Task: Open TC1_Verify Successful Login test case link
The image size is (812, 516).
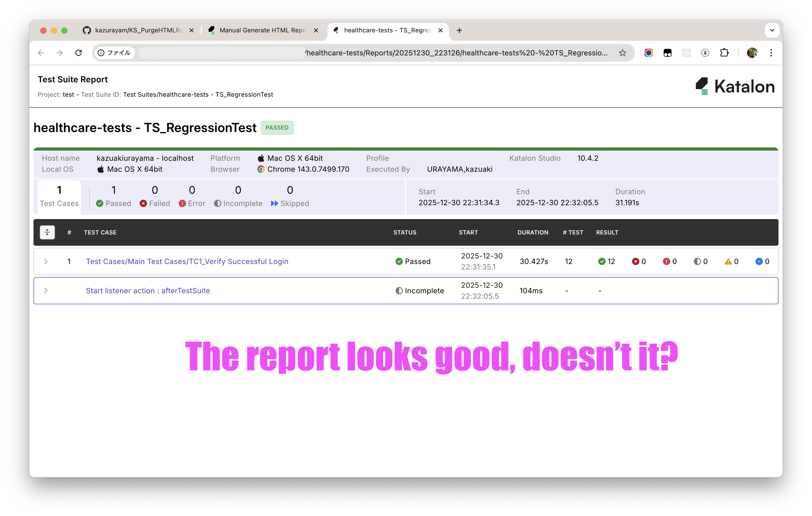Action: 187,261
